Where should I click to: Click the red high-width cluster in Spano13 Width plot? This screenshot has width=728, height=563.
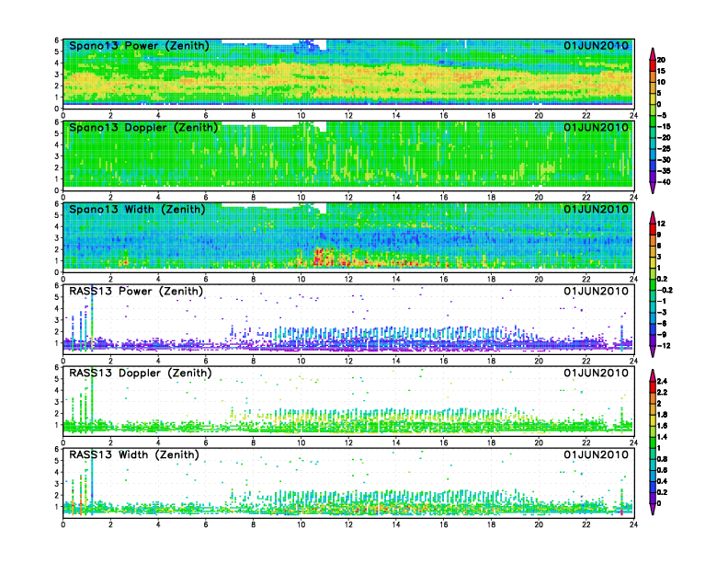[x=324, y=257]
